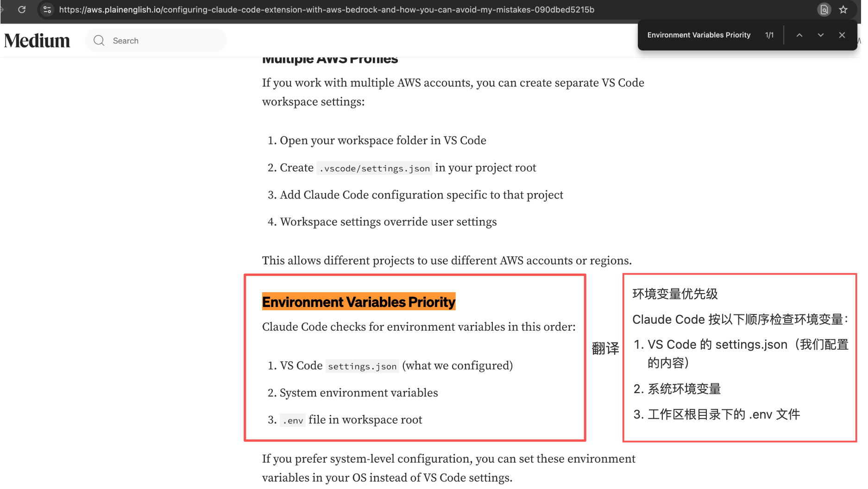
Task: Click the magnifier icon in Medium search
Action: (99, 41)
